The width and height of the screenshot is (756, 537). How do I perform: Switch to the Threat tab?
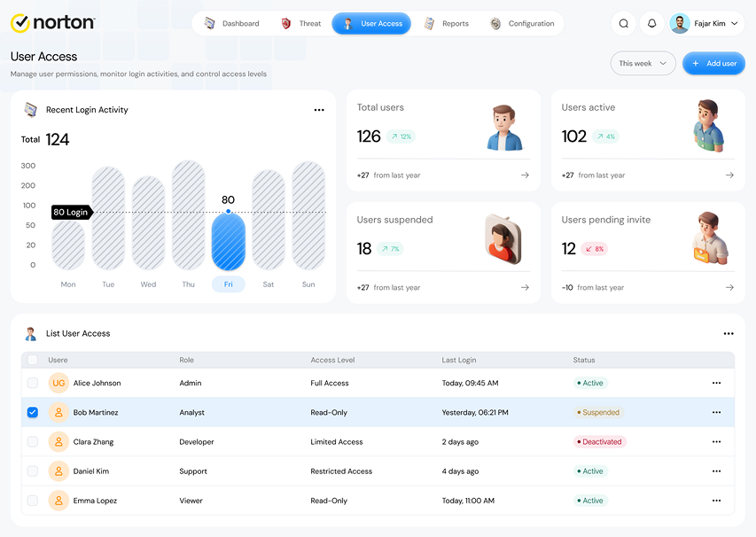[x=300, y=24]
